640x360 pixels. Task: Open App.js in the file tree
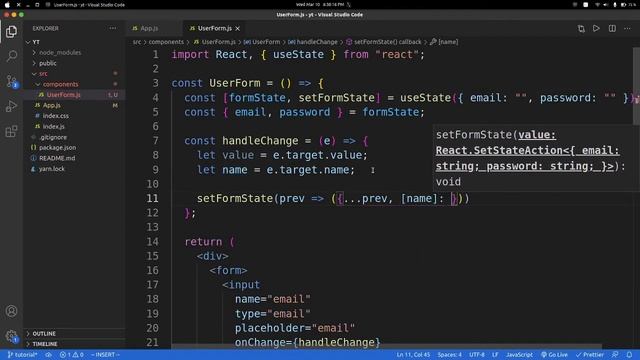[51, 105]
